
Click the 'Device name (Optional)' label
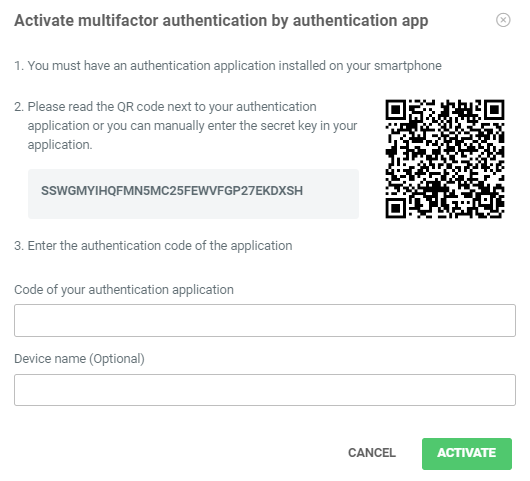[x=79, y=359]
